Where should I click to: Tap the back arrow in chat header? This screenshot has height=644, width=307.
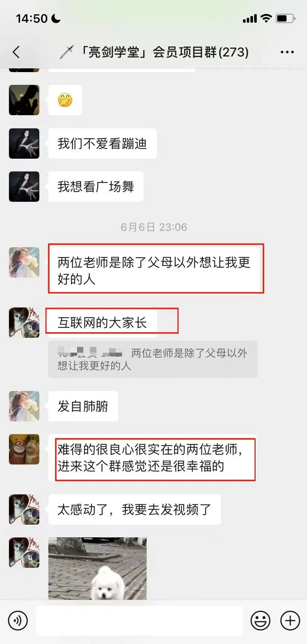(16, 52)
